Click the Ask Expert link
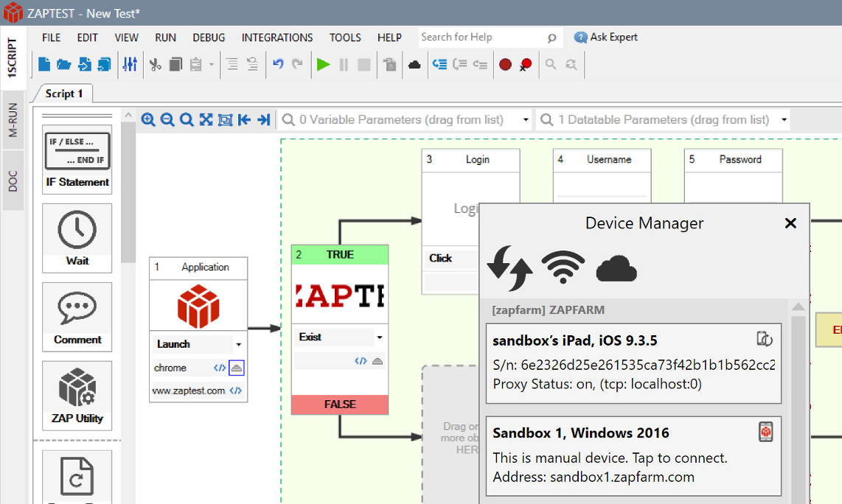 [x=606, y=37]
